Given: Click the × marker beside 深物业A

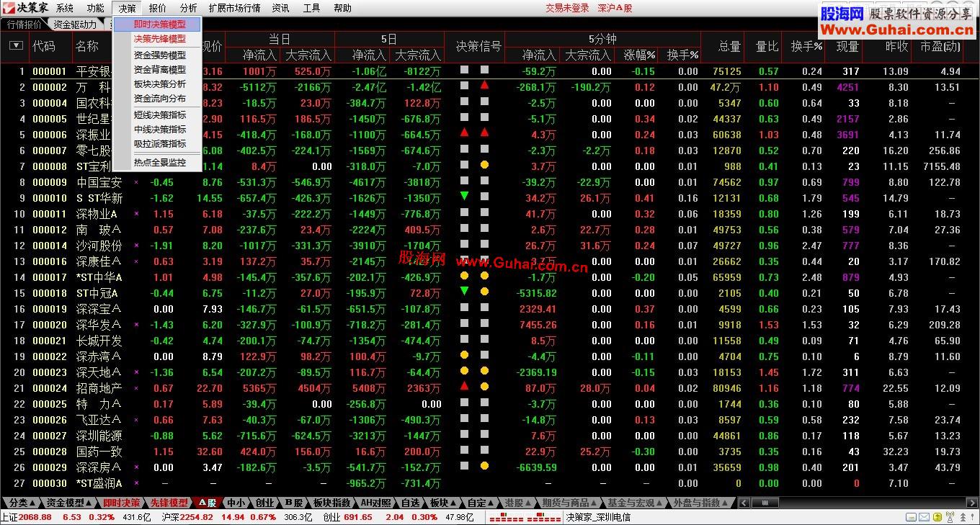Looking at the screenshot, I should point(136,214).
